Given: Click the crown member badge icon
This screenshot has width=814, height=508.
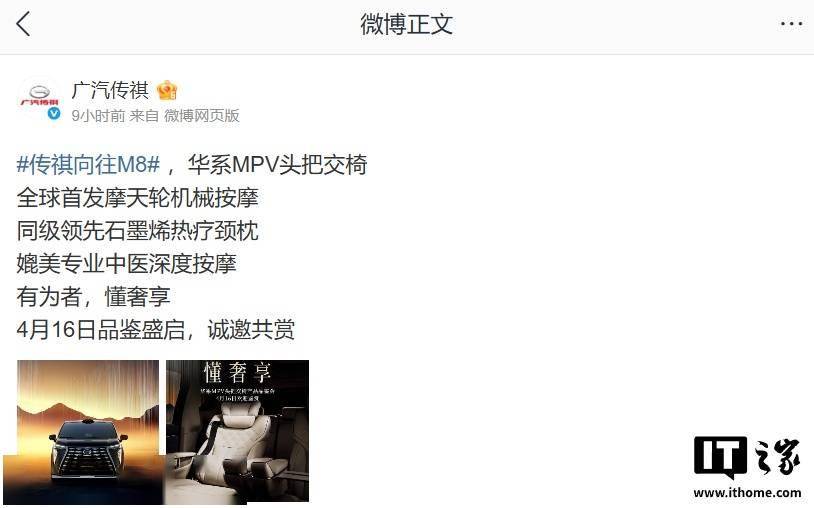Looking at the screenshot, I should [x=167, y=90].
